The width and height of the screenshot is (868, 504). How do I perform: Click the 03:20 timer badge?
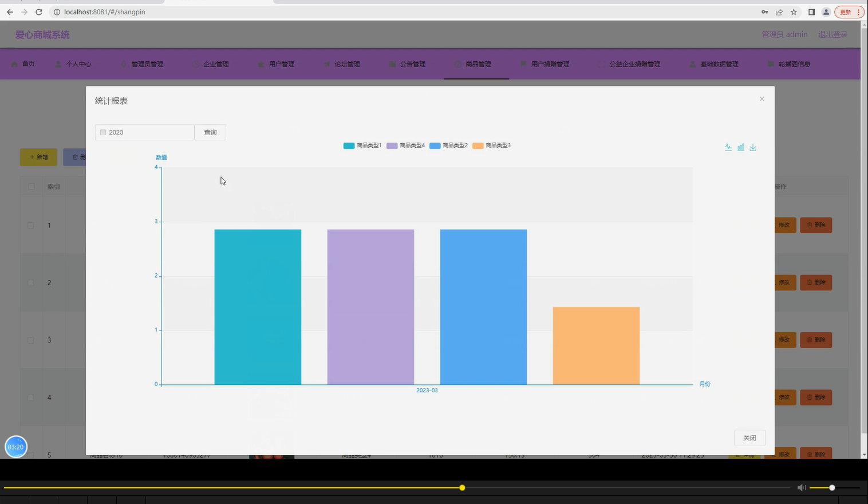(16, 447)
